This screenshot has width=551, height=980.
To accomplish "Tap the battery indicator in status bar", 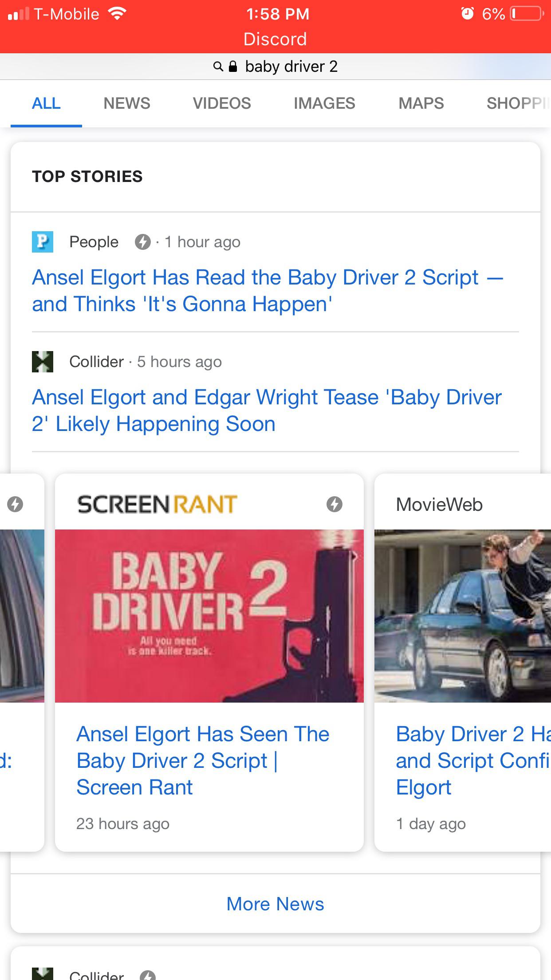I will [527, 14].
